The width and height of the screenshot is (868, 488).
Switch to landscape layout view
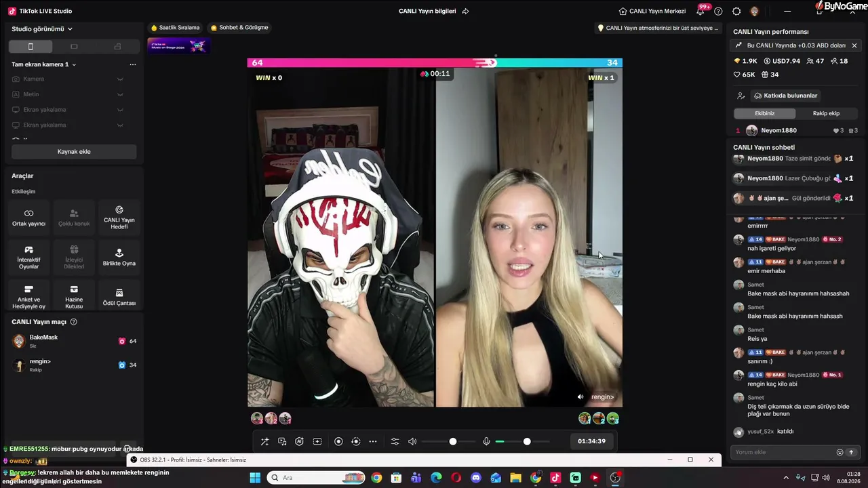(x=74, y=47)
